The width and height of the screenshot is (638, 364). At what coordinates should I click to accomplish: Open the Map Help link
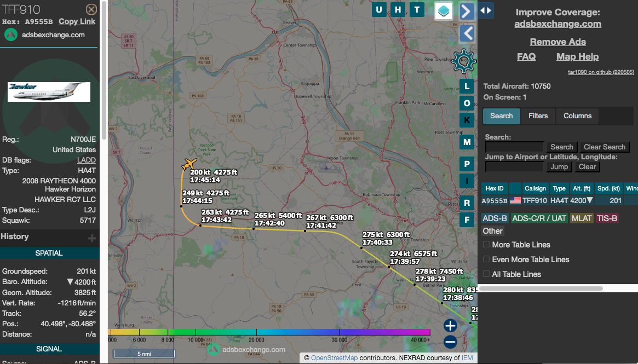577,57
